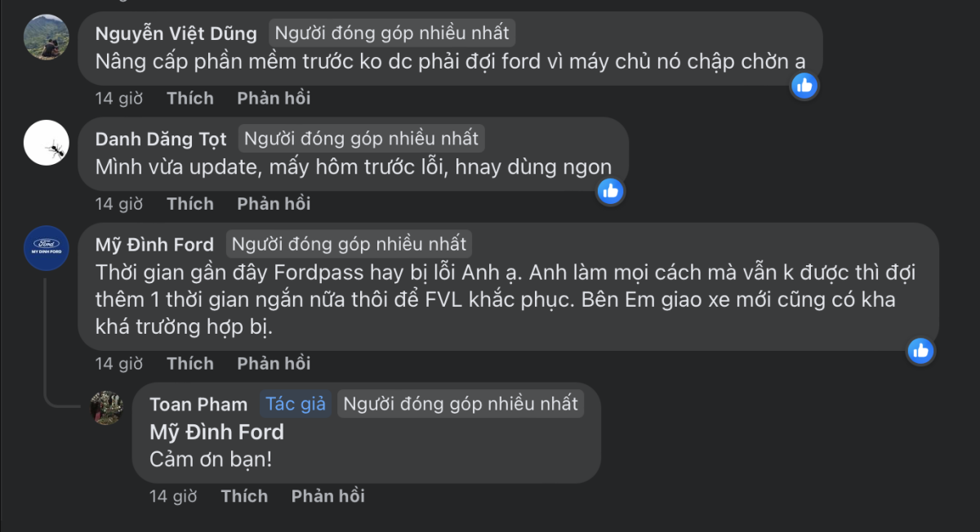This screenshot has width=980, height=532.
Task: Click Nguyễn Việt Dũng's profile avatar
Action: pos(46,38)
